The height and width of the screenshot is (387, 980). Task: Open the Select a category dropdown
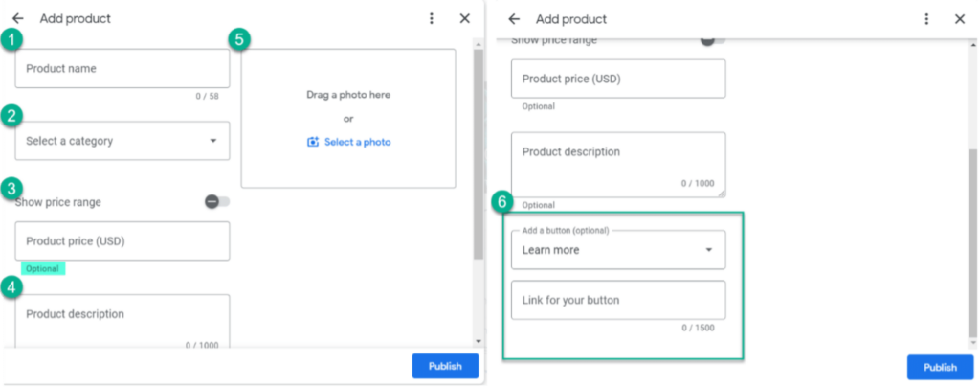point(122,141)
